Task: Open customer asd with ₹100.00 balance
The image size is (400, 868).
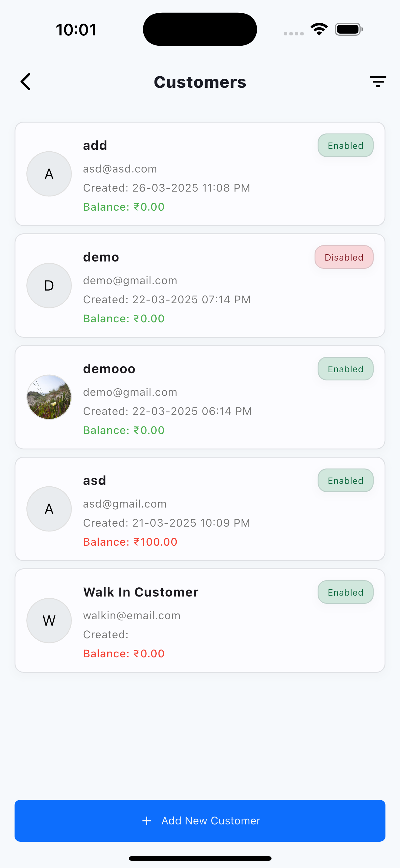Action: (200, 509)
